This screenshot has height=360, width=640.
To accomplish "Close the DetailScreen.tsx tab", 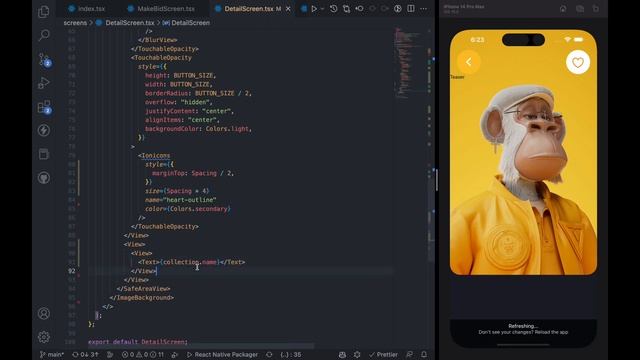I will 288,9.
